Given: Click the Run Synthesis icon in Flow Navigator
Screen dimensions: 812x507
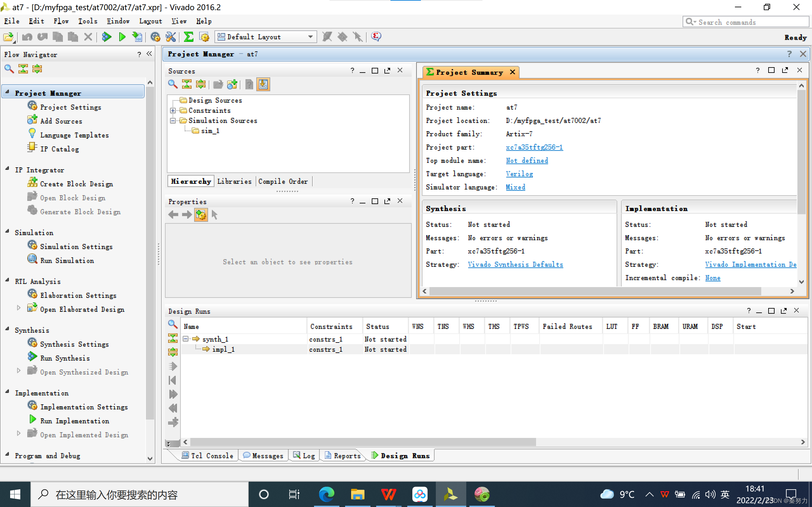Looking at the screenshot, I should 64,358.
